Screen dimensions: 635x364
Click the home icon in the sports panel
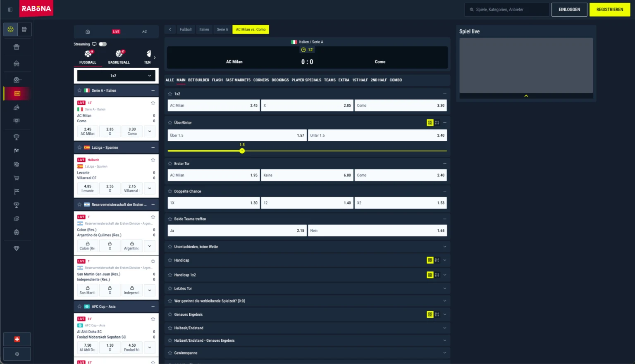[x=88, y=32]
